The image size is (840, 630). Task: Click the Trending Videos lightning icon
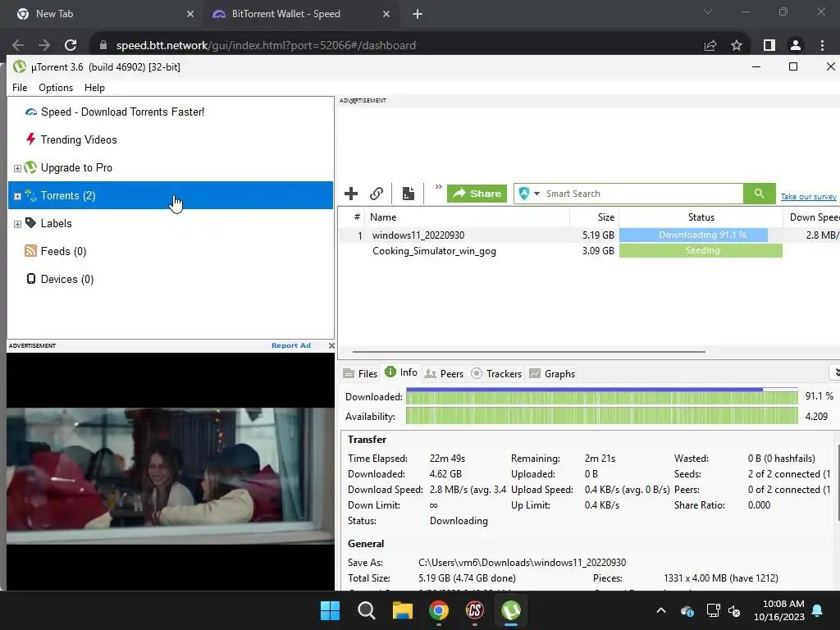click(30, 139)
